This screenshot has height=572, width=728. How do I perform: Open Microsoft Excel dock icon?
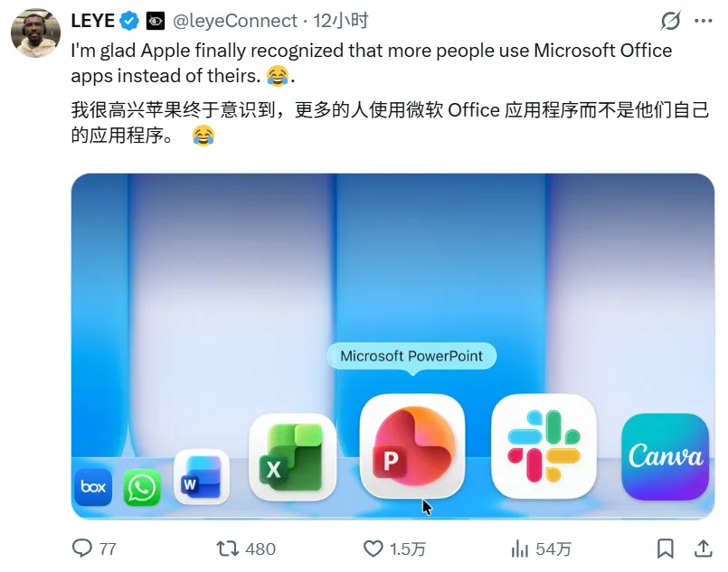[292, 457]
